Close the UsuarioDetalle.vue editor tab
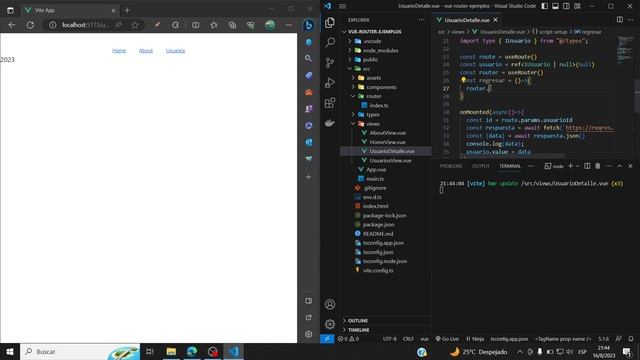 click(496, 20)
